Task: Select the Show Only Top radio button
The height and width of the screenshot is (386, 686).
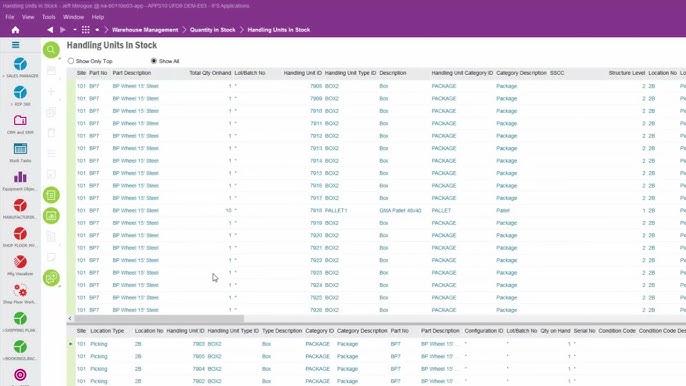Action: (x=71, y=61)
